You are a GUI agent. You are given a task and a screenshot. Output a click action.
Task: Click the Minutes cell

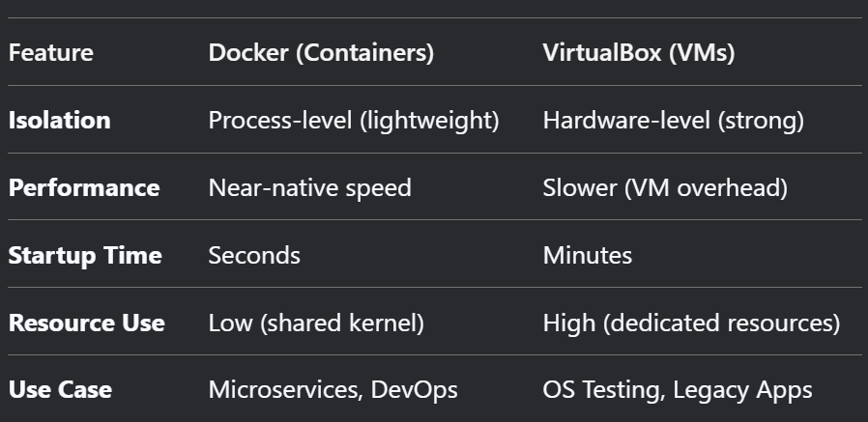(x=588, y=256)
